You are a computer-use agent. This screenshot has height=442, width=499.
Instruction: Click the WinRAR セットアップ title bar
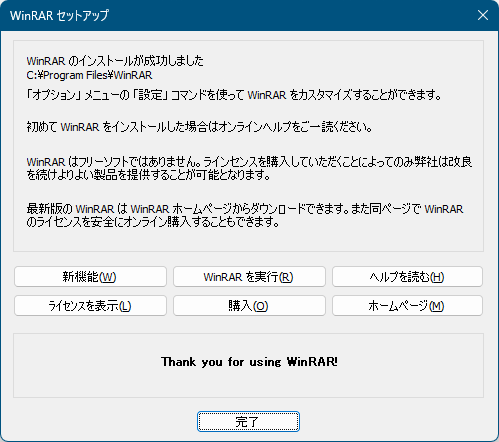(233, 15)
